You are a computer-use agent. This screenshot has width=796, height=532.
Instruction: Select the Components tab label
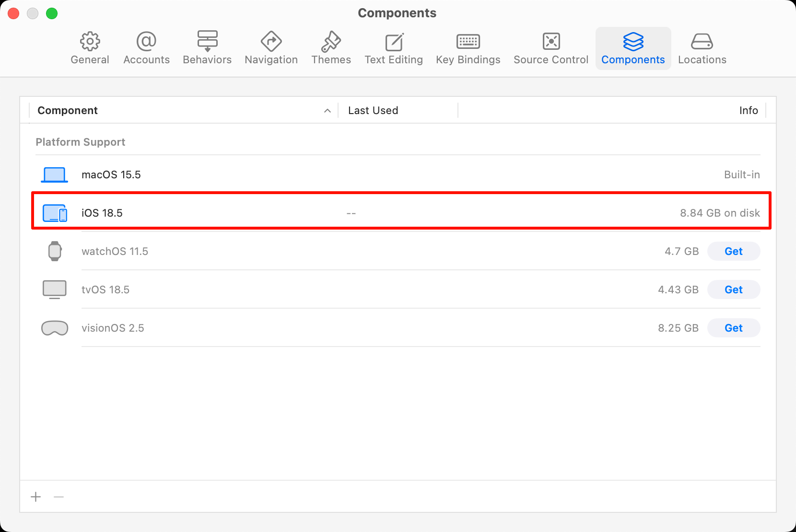coord(633,60)
